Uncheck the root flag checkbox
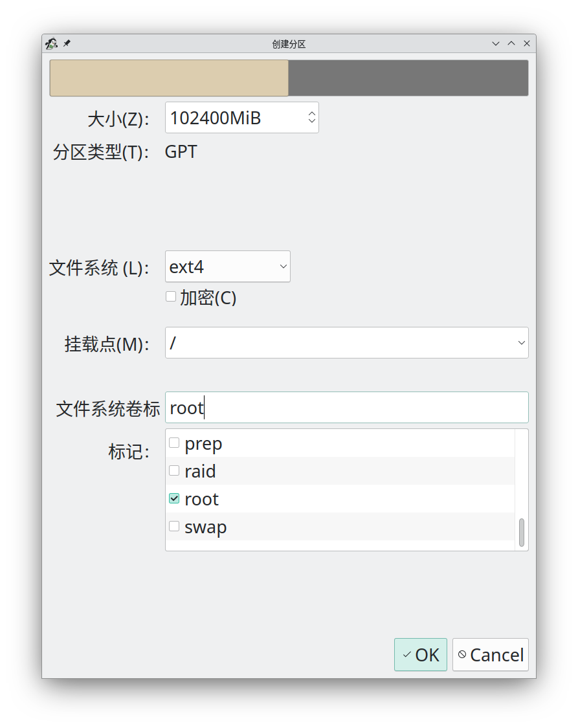This screenshot has width=578, height=728. tap(174, 498)
